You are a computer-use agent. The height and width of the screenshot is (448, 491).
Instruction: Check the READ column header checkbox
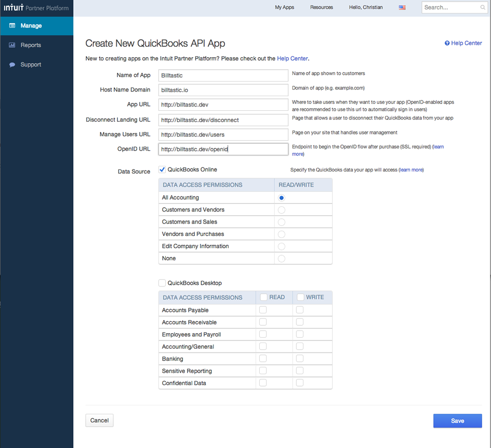tap(263, 297)
